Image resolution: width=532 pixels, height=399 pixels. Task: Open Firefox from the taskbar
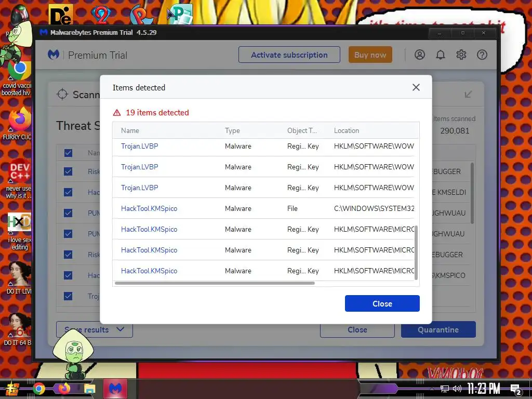coord(64,389)
